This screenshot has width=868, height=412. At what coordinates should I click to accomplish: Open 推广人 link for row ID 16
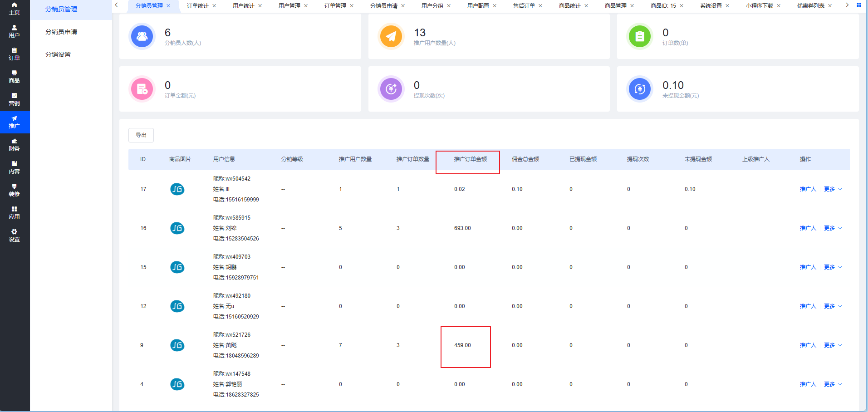click(808, 228)
